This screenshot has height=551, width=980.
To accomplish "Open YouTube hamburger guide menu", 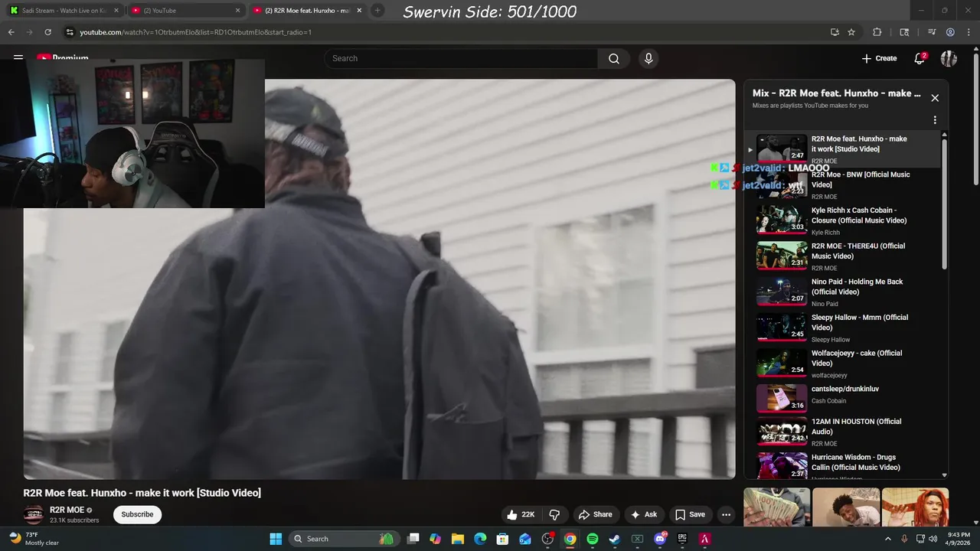I will [18, 58].
